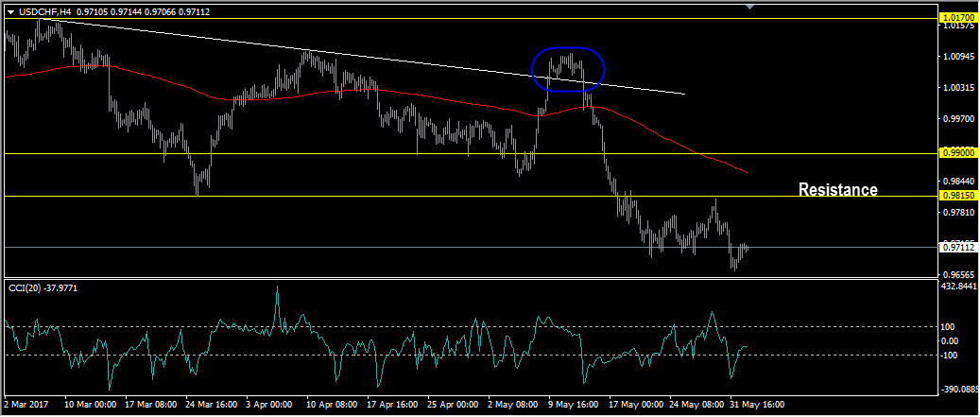Click the 0.98440 price axis value

point(959,182)
